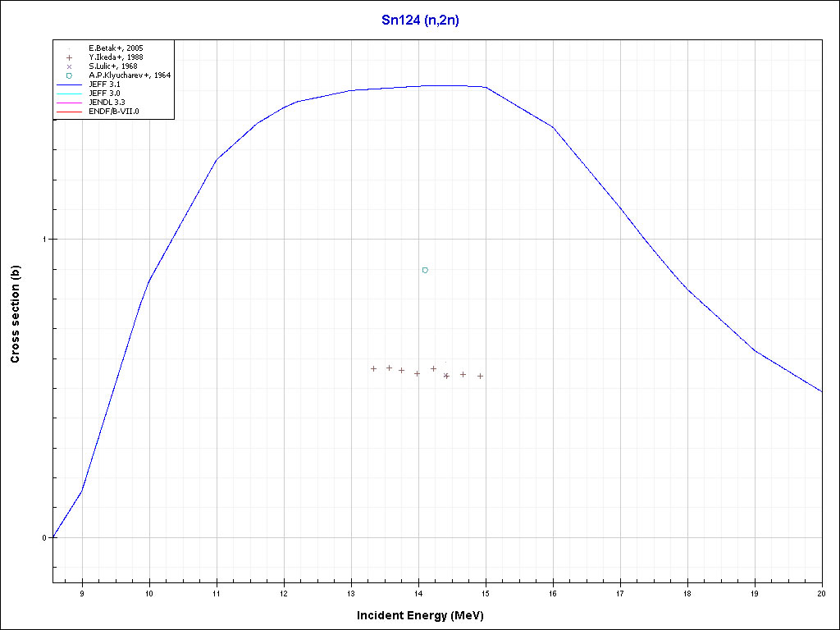Select the leftmost Ikeda plus data point
Image resolution: width=840 pixels, height=630 pixels.
(x=373, y=368)
